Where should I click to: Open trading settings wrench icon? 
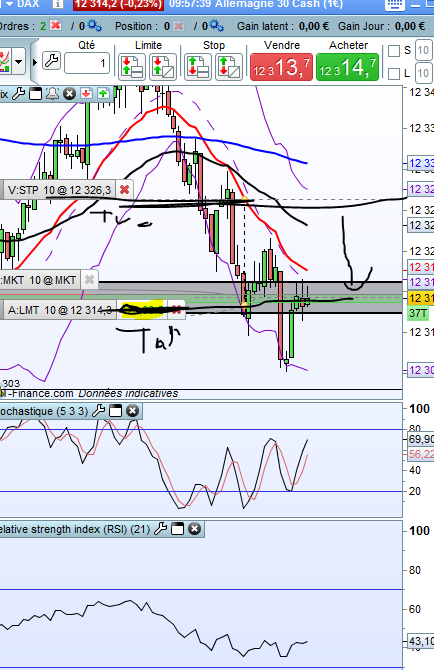pos(51,61)
